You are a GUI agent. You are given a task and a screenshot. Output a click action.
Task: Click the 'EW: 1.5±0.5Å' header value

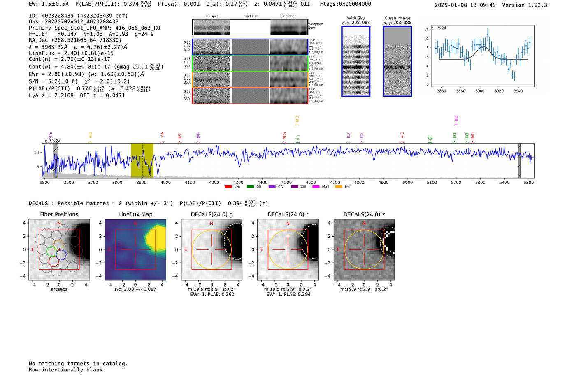click(49, 4)
